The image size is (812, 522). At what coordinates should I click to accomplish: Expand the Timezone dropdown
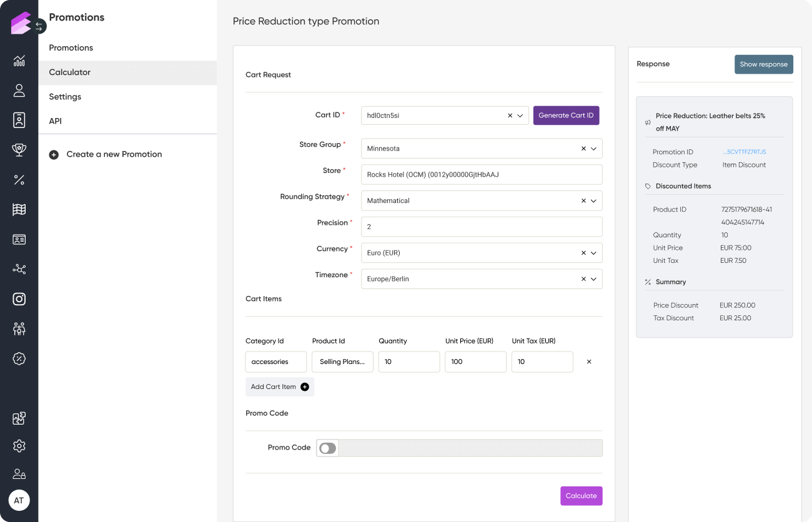(x=593, y=279)
